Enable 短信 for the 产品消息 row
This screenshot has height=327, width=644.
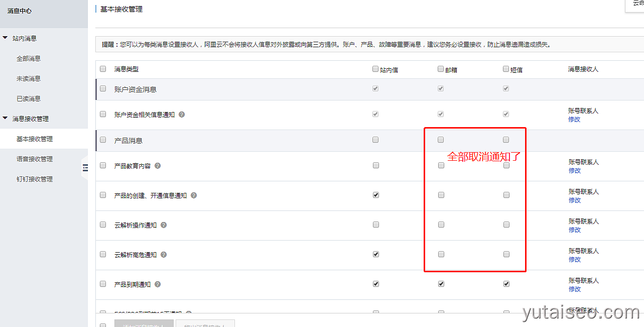tap(506, 140)
